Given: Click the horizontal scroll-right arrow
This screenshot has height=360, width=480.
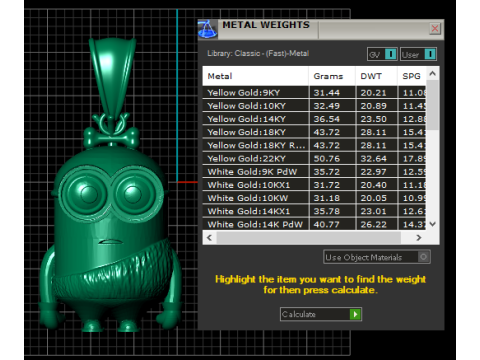Looking at the screenshot, I should point(419,238).
